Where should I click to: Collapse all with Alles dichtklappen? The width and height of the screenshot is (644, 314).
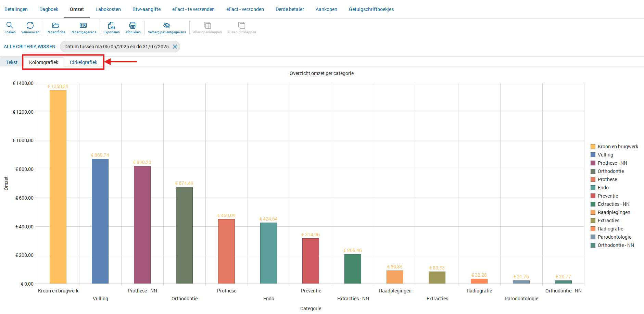[x=241, y=26]
